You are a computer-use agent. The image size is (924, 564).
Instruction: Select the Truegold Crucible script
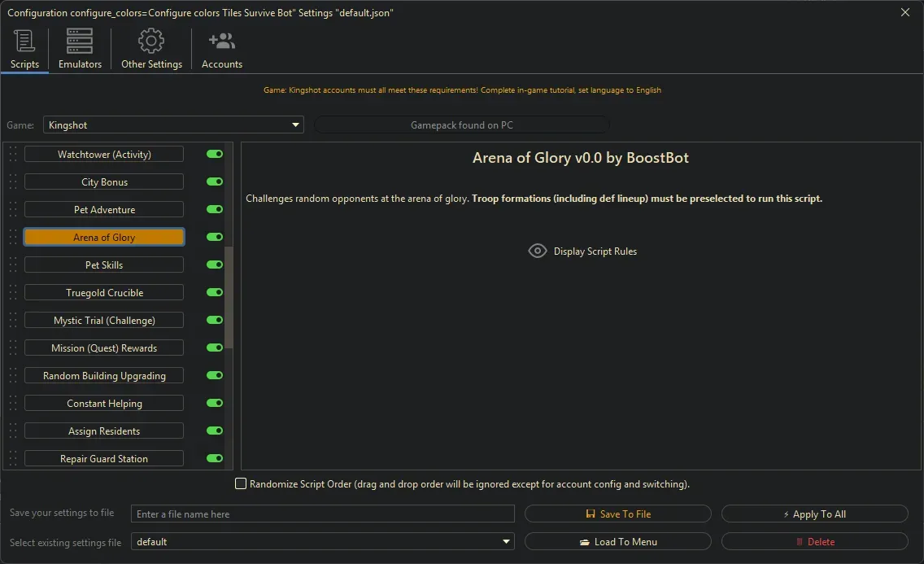pyautogui.click(x=103, y=292)
